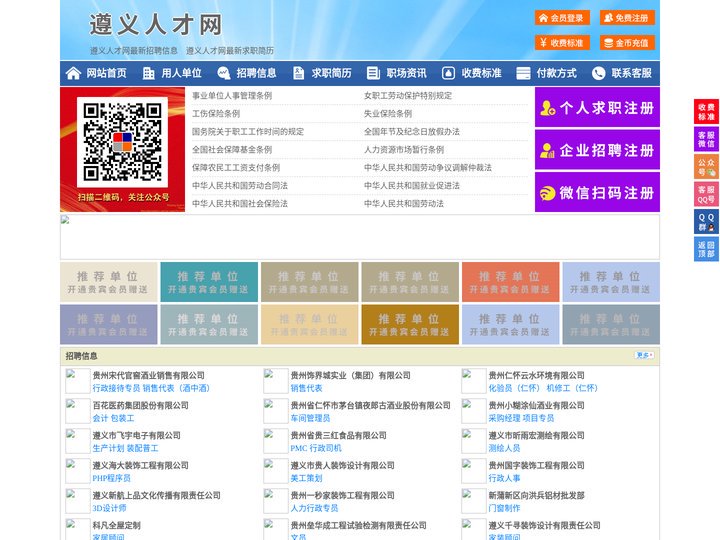The image size is (720, 540).
Task: Click the home icon beside 网站首页
Action: coord(73,73)
